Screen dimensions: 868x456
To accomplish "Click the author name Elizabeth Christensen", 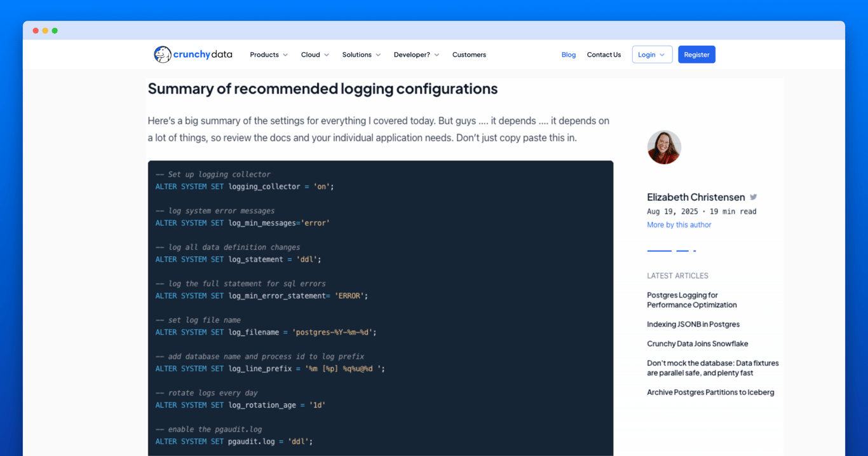I will click(695, 197).
